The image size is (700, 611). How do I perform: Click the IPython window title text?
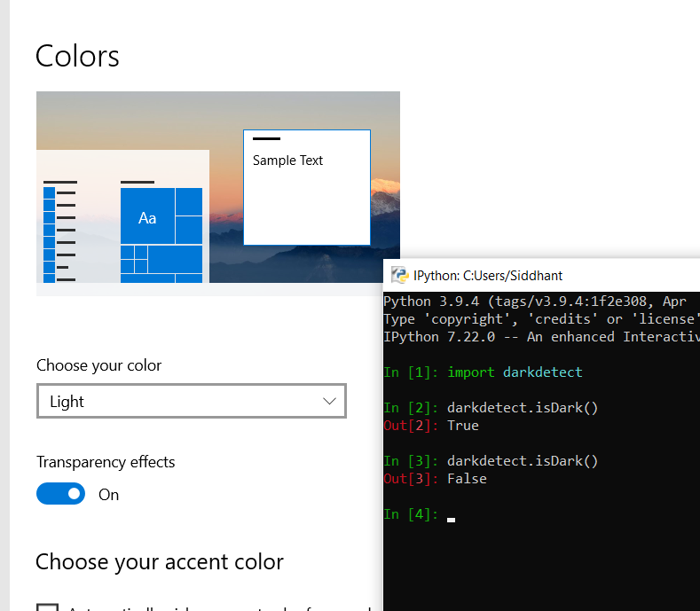[487, 276]
